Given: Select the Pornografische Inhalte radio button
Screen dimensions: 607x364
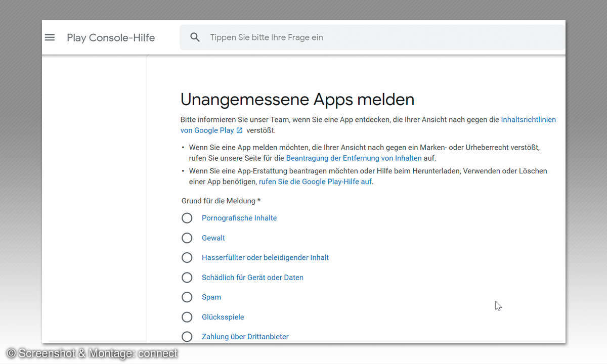Looking at the screenshot, I should point(187,218).
